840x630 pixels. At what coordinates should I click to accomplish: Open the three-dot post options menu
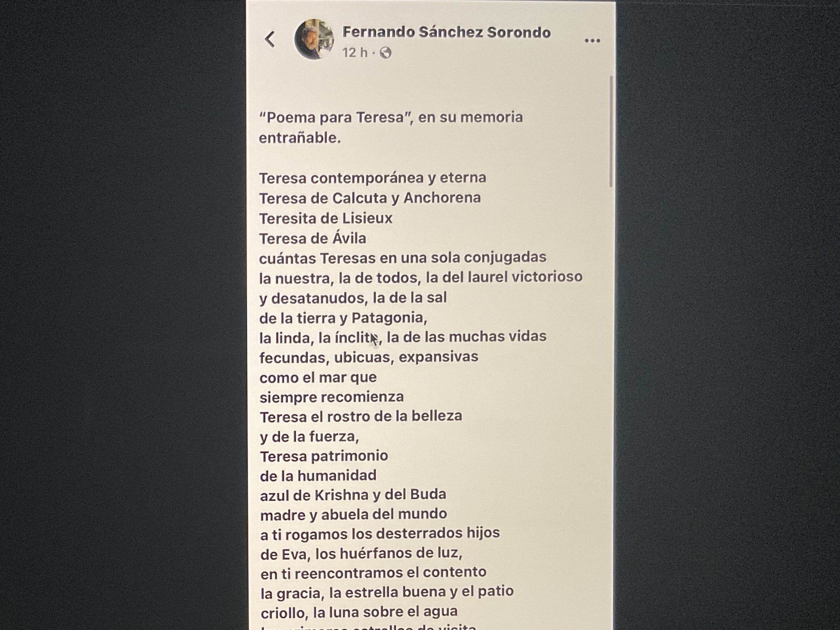coord(592,41)
